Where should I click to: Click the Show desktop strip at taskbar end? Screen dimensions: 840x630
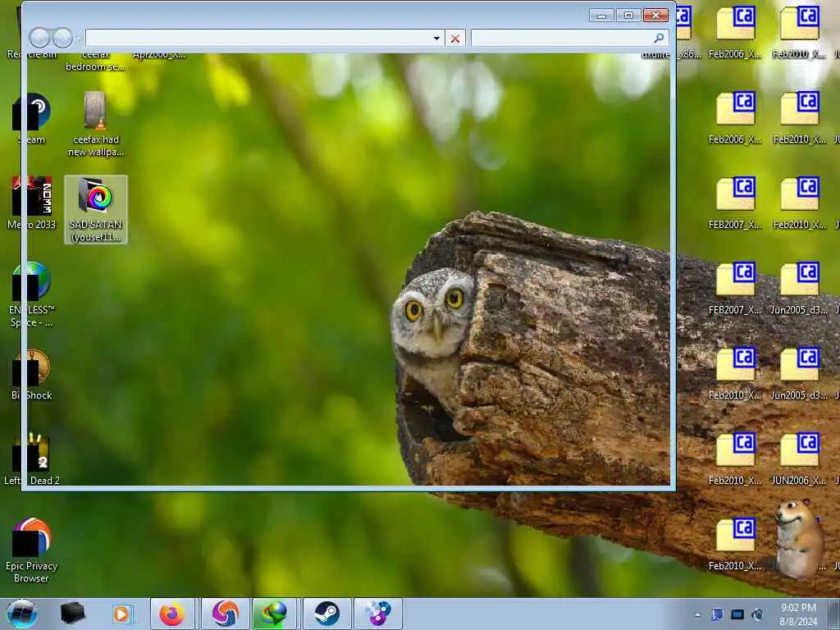[x=834, y=614]
